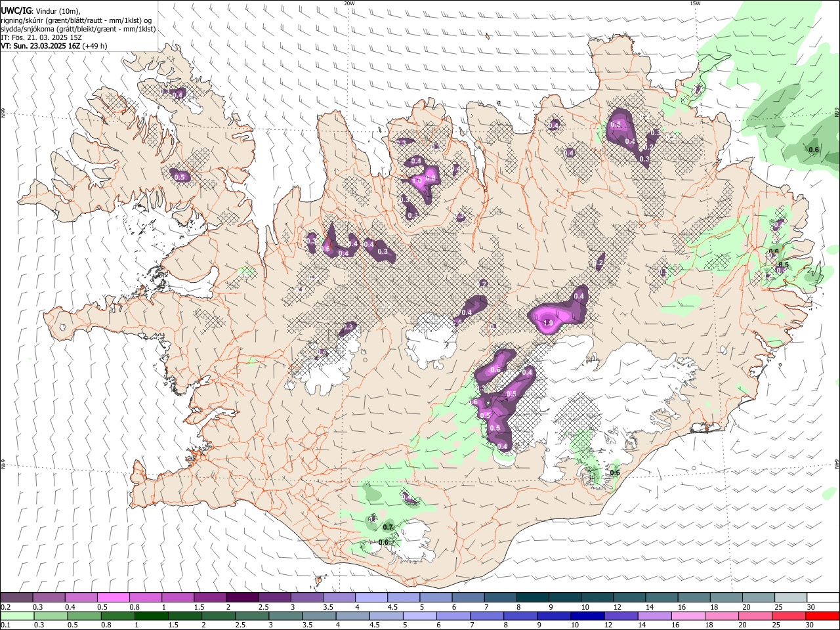Image resolution: width=840 pixels, height=630 pixels.
Task: Click the '64N' latitude label on the right edge
Action: point(837,463)
